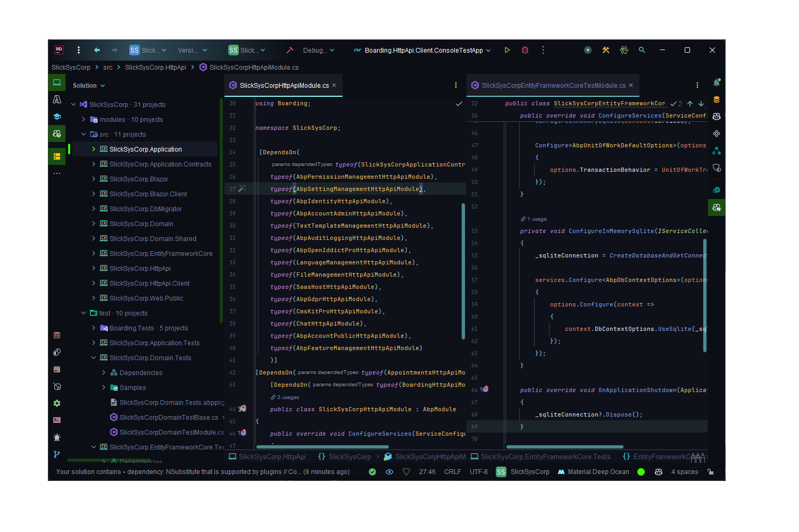Click the Build hammer icon
This screenshot has width=799, height=532.
coord(290,50)
